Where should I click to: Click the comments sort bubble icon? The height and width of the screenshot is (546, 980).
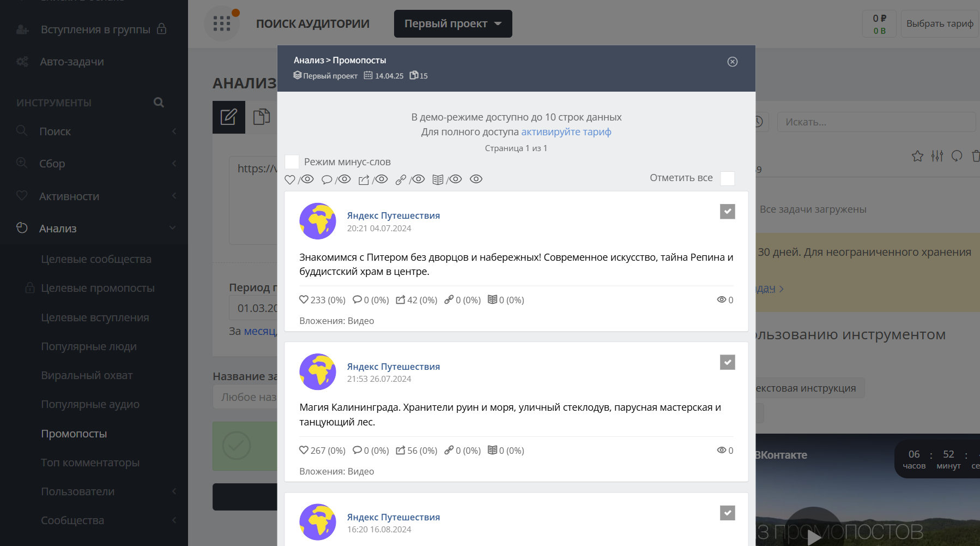[326, 179]
